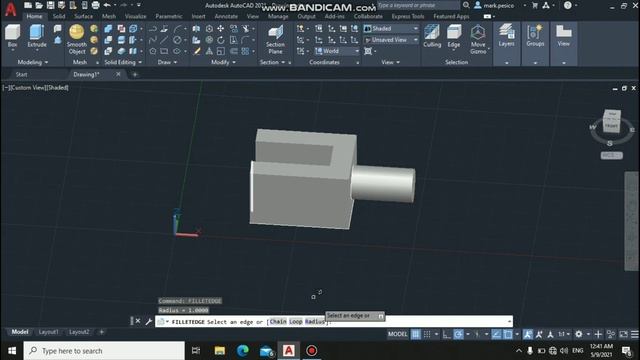
Task: Click the Open file icon in quick access toolbar
Action: click(x=39, y=5)
